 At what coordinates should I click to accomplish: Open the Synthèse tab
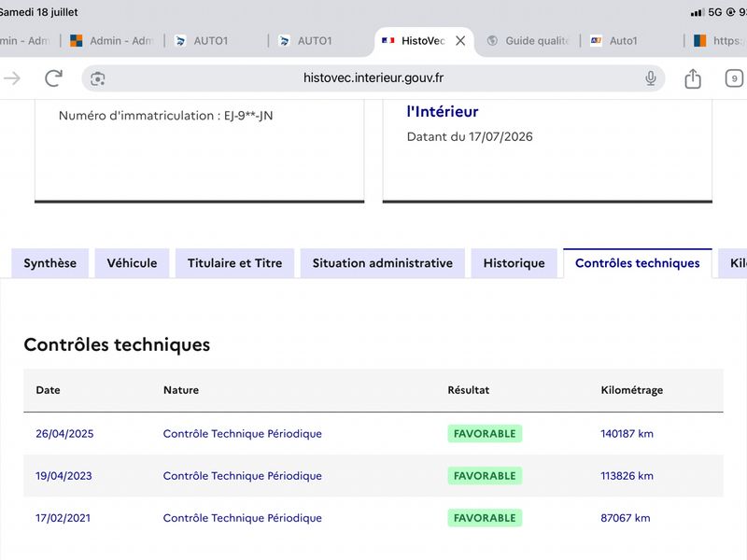pos(50,263)
